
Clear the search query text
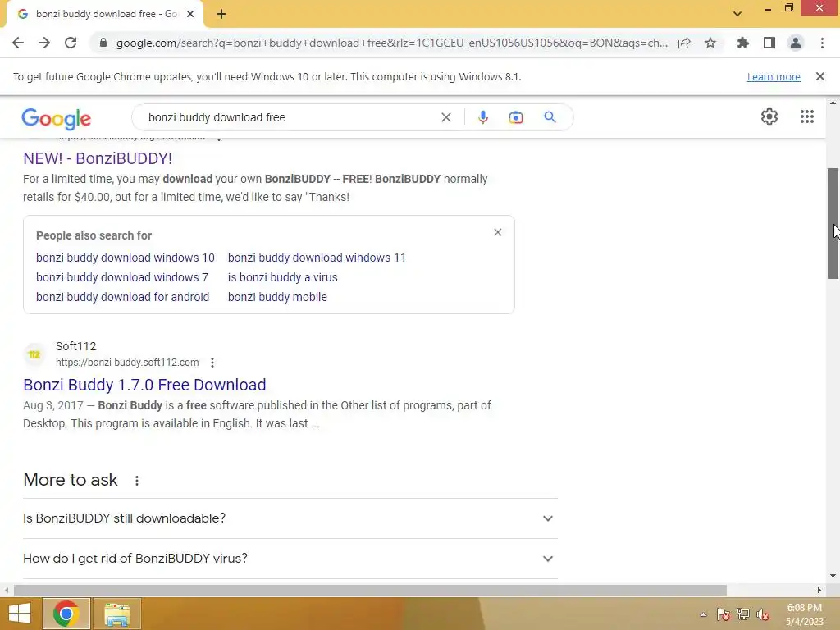click(446, 117)
